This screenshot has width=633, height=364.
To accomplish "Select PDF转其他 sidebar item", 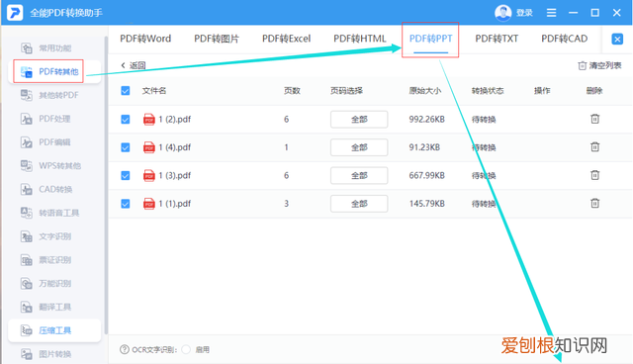I will point(54,71).
